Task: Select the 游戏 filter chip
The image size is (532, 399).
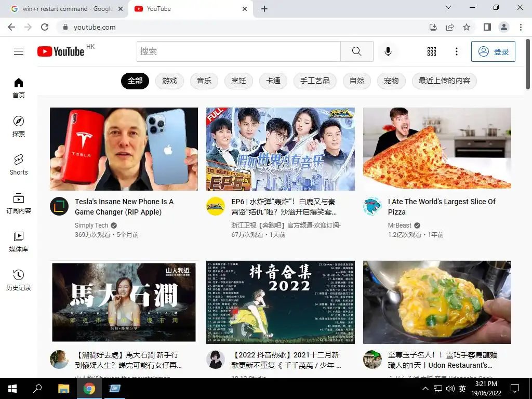Action: point(170,81)
